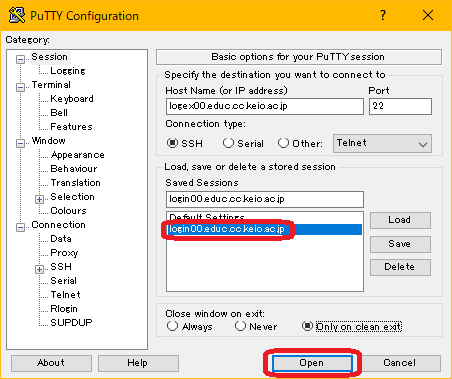The height and width of the screenshot is (379, 452).
Task: Open the Telnet category in tree
Action: pos(65,295)
